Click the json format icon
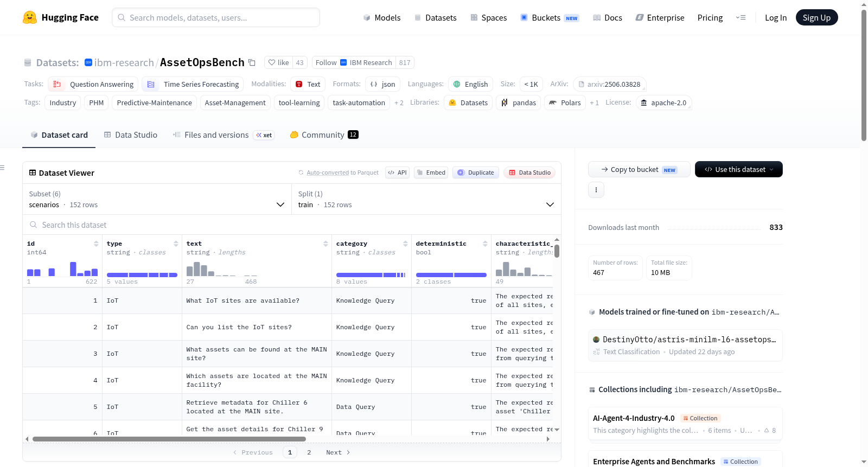This screenshot has width=868, height=467. coord(374,84)
